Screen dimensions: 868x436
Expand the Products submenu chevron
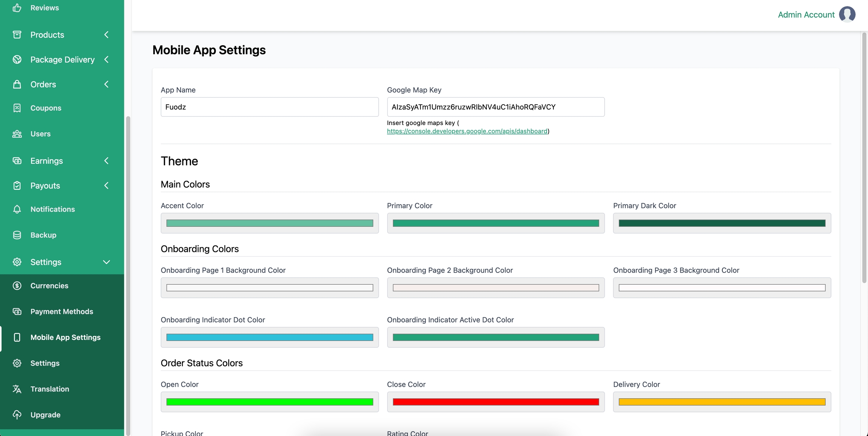pos(106,35)
